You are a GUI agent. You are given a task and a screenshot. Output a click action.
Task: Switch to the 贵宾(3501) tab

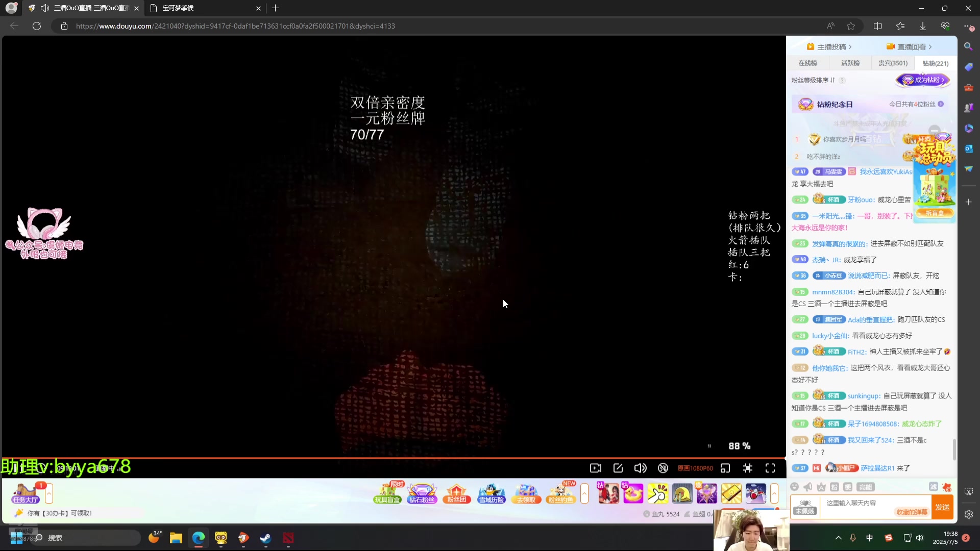(893, 63)
